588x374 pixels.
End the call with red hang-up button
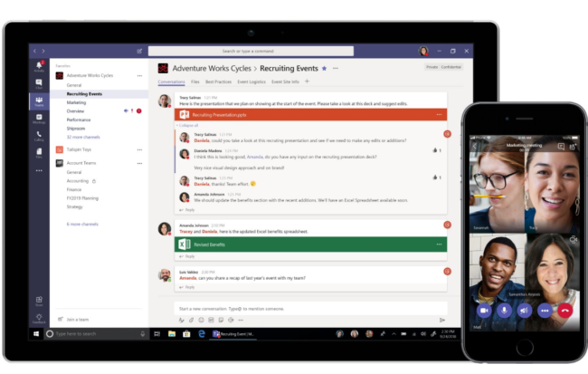click(565, 311)
